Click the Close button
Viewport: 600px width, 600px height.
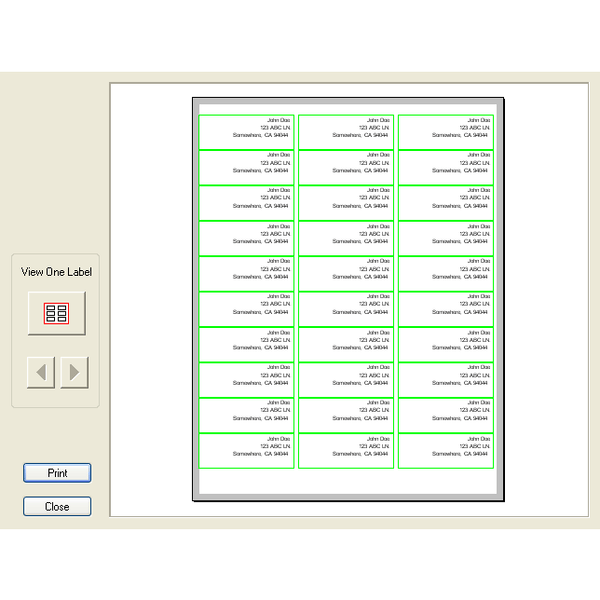click(x=57, y=506)
